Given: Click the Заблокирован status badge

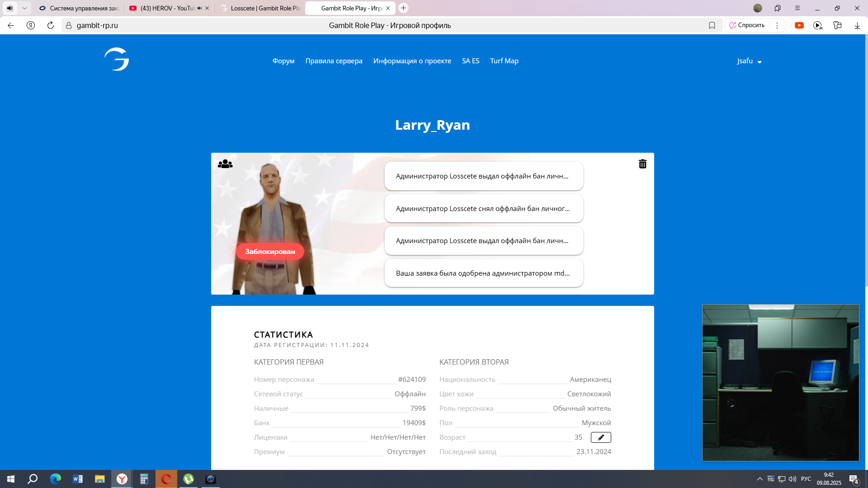Looking at the screenshot, I should point(270,252).
